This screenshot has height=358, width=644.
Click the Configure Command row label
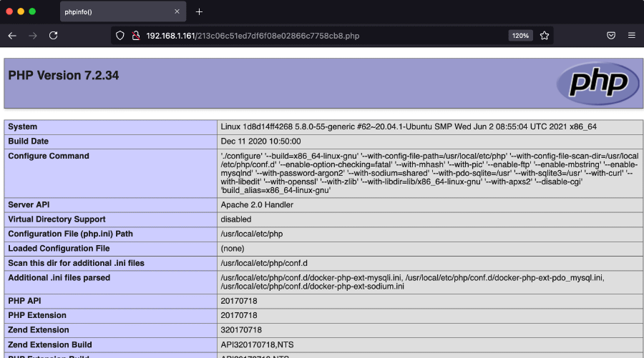click(49, 156)
